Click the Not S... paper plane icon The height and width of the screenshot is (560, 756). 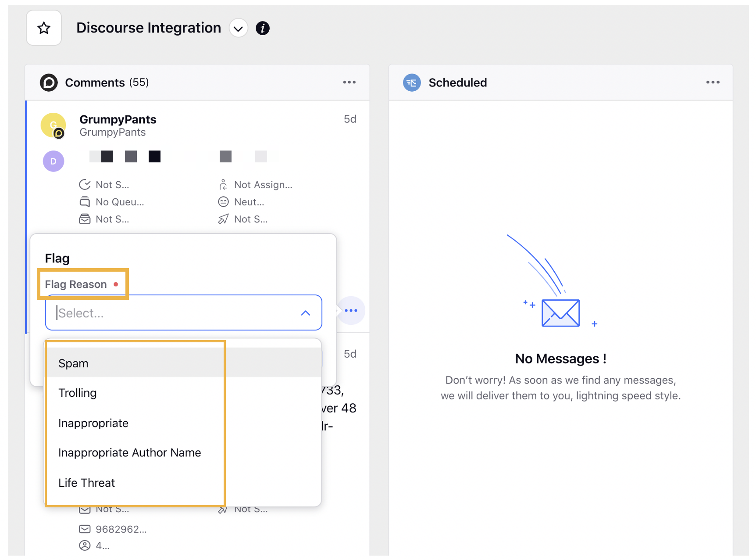(x=223, y=219)
